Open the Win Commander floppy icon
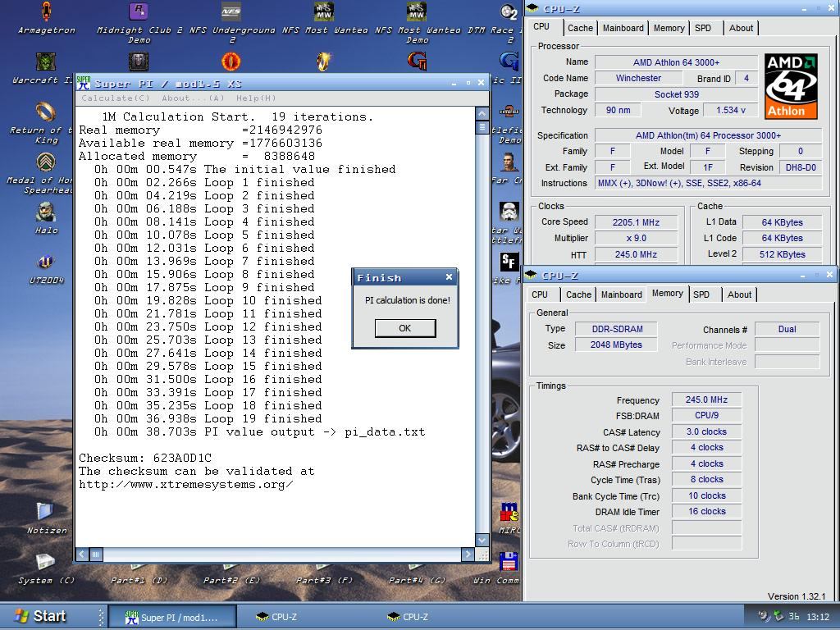This screenshot has height=630, width=840. click(x=509, y=561)
